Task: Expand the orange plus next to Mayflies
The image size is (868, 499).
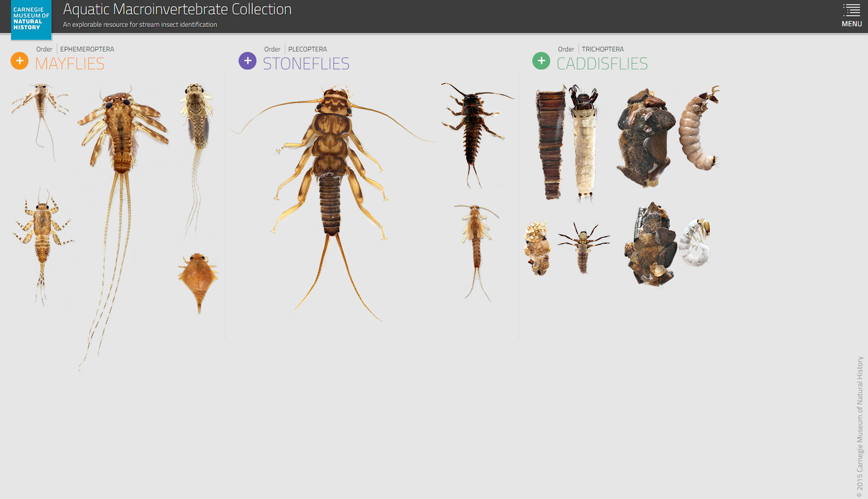Action: click(x=19, y=61)
